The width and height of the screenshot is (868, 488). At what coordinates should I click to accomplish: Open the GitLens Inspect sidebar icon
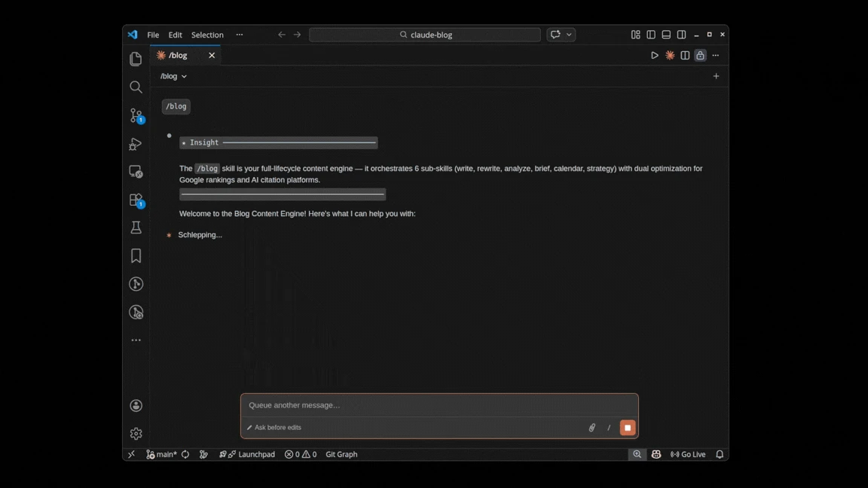pos(136,312)
